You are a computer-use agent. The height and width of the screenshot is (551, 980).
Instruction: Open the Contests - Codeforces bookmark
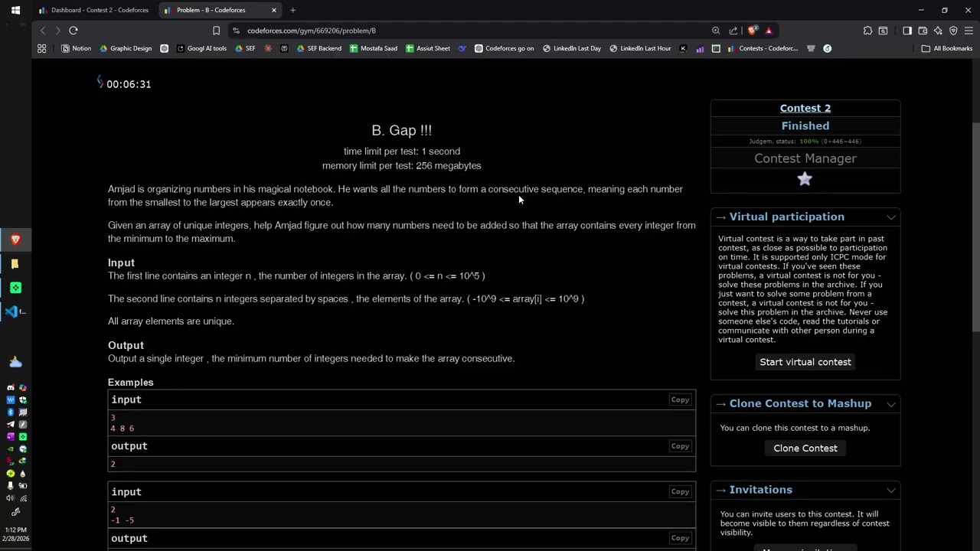[x=763, y=48]
